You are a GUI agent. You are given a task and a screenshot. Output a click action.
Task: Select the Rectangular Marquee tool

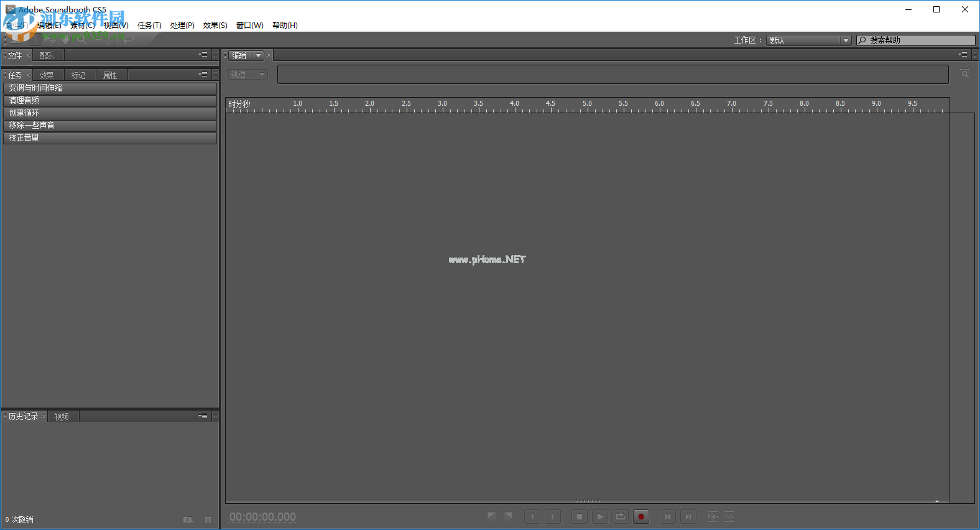pos(113,40)
